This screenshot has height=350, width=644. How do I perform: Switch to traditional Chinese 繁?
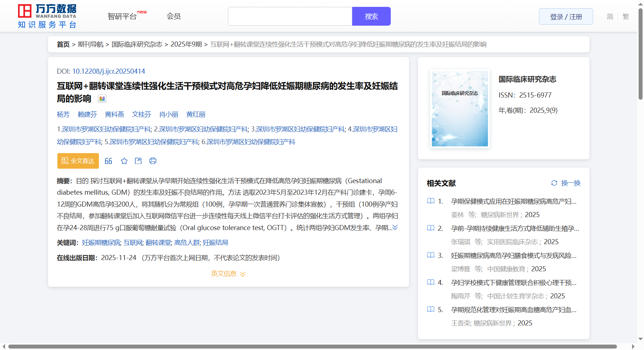(626, 17)
